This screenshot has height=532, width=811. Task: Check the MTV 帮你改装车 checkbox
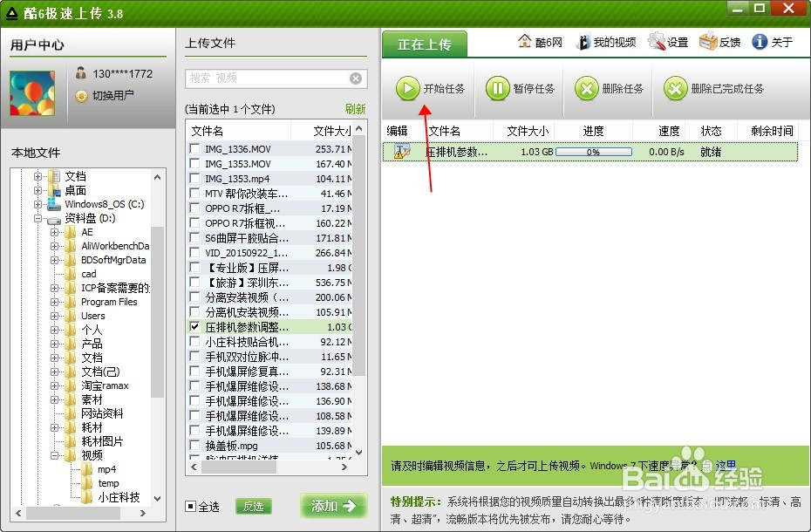click(x=194, y=193)
